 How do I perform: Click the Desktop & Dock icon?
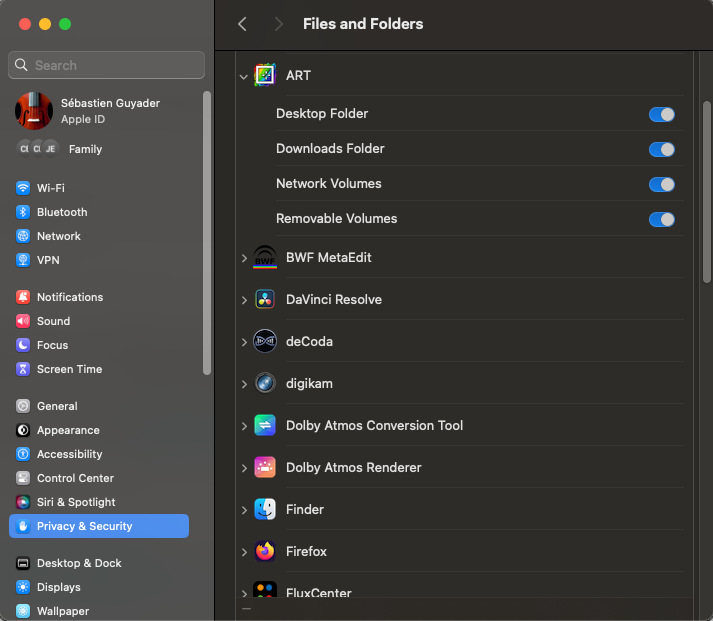tap(23, 563)
